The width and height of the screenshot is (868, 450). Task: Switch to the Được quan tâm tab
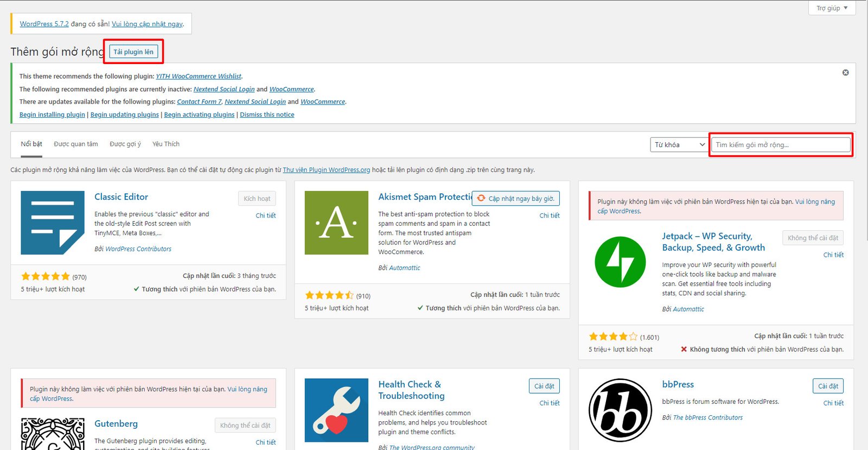[76, 144]
